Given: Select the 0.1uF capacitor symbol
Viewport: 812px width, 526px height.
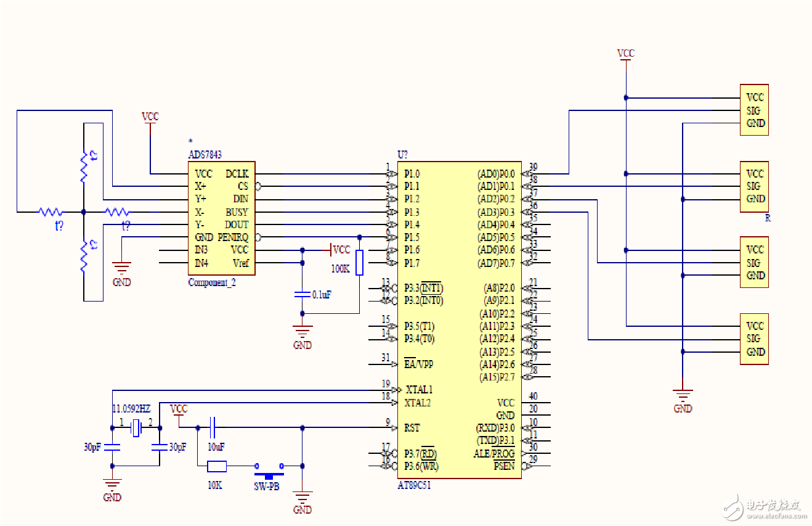Looking at the screenshot, I should (x=302, y=294).
